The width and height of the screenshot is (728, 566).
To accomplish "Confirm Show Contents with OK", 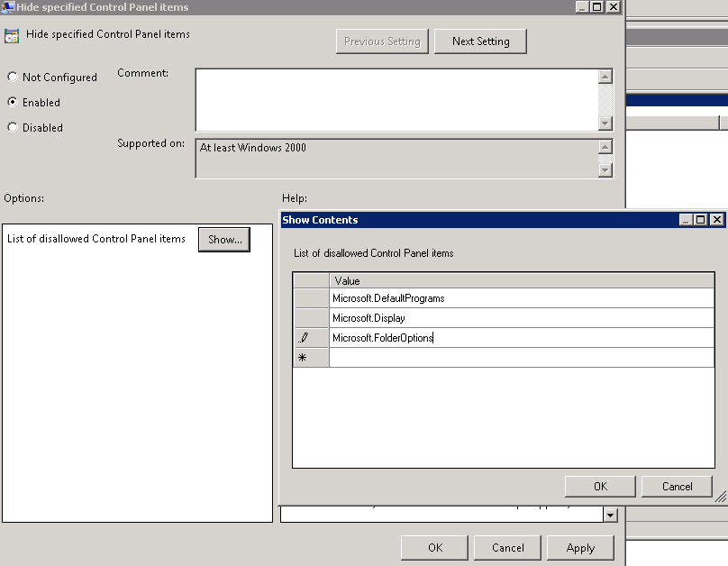I will tap(600, 486).
